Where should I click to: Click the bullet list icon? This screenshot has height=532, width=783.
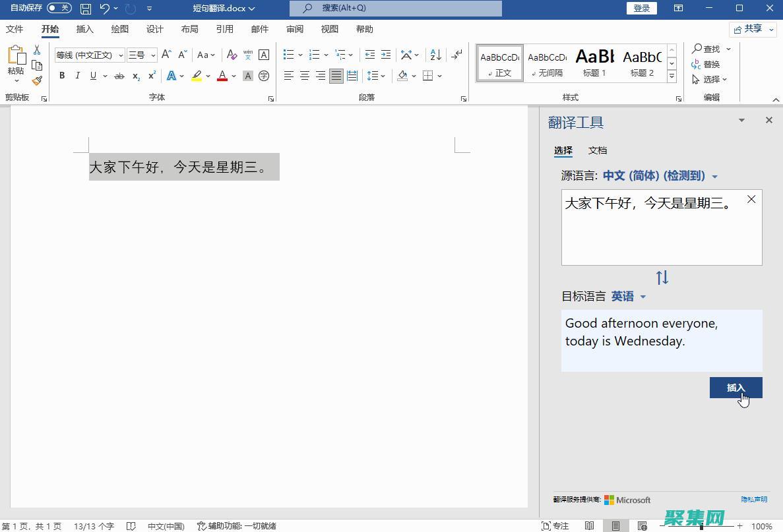tap(288, 55)
